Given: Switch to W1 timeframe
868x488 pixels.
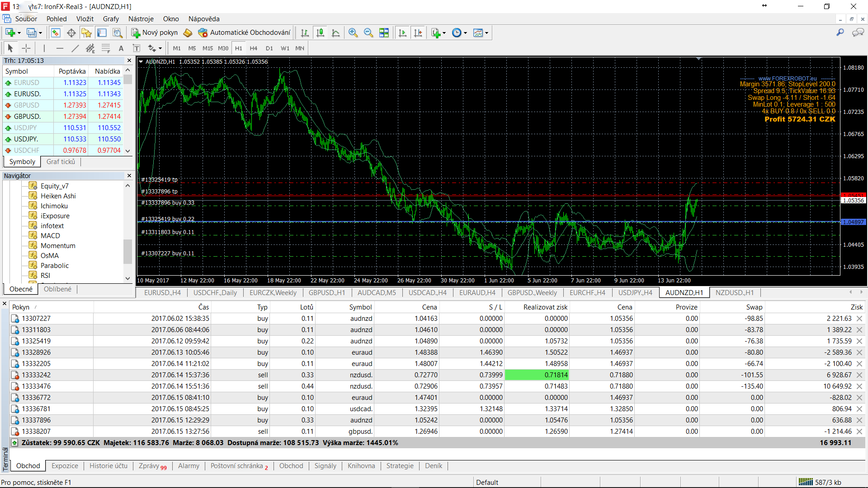Looking at the screenshot, I should coord(285,48).
